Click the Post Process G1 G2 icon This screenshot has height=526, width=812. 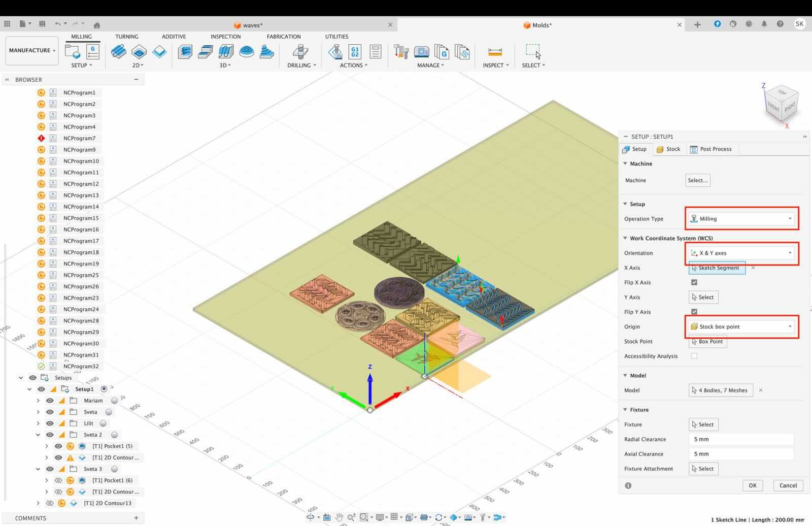coord(355,51)
